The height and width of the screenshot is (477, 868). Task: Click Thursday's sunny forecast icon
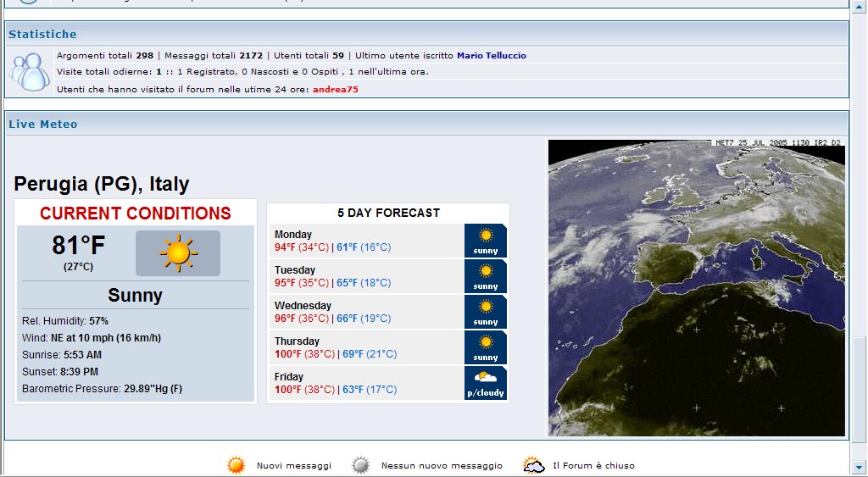(x=486, y=347)
